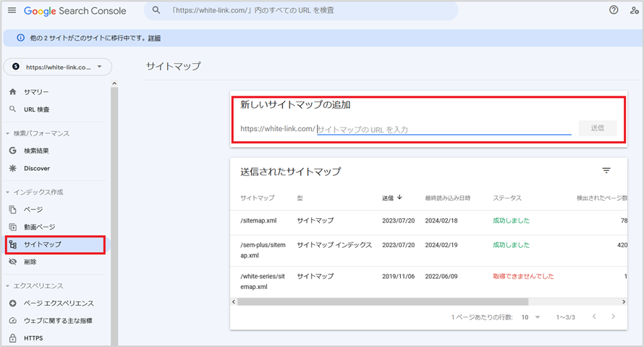Viewport: 644px width, 347px height.
Task: Click the 型 column header
Action: (300, 198)
